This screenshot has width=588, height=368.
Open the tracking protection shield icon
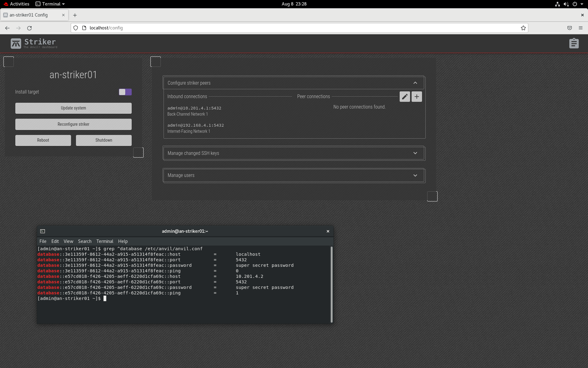(x=76, y=28)
